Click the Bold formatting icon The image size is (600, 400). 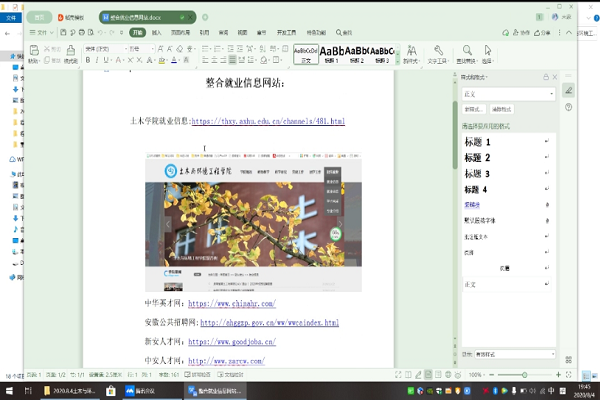pos(88,60)
